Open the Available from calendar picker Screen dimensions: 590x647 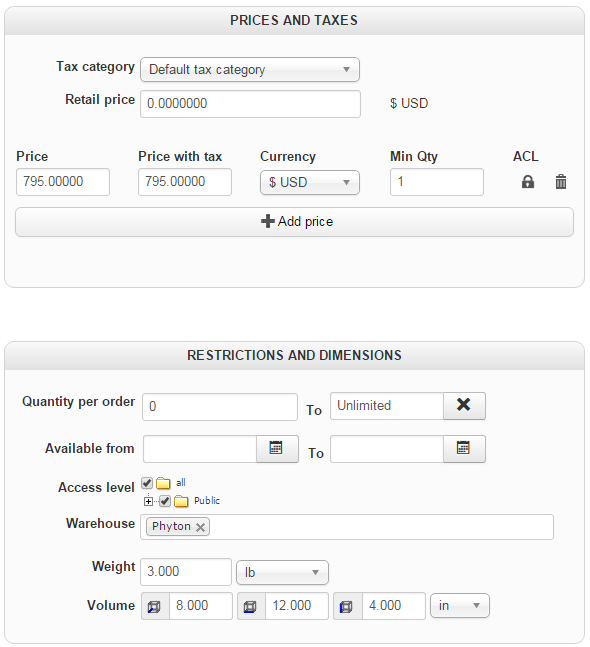[x=276, y=449]
